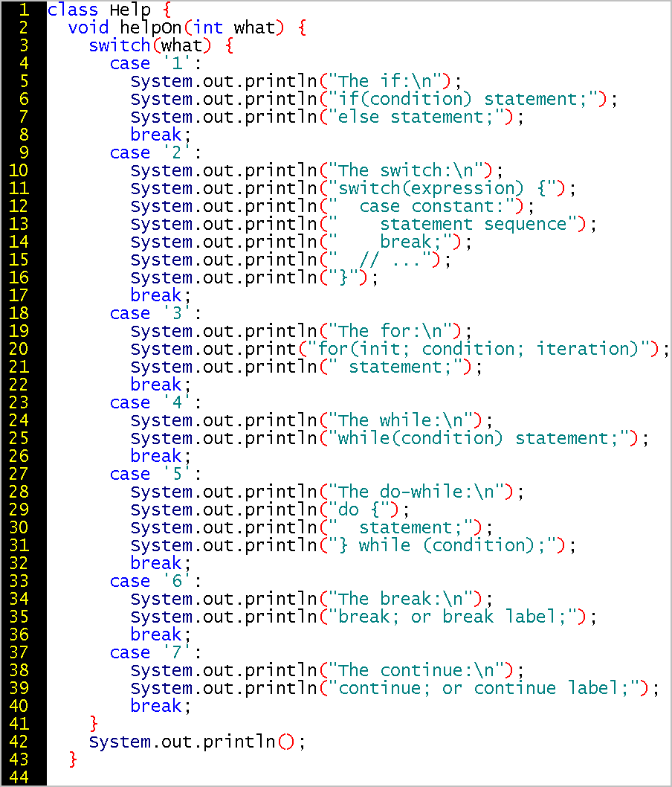Click the "statement sequence" println line

pos(364,224)
